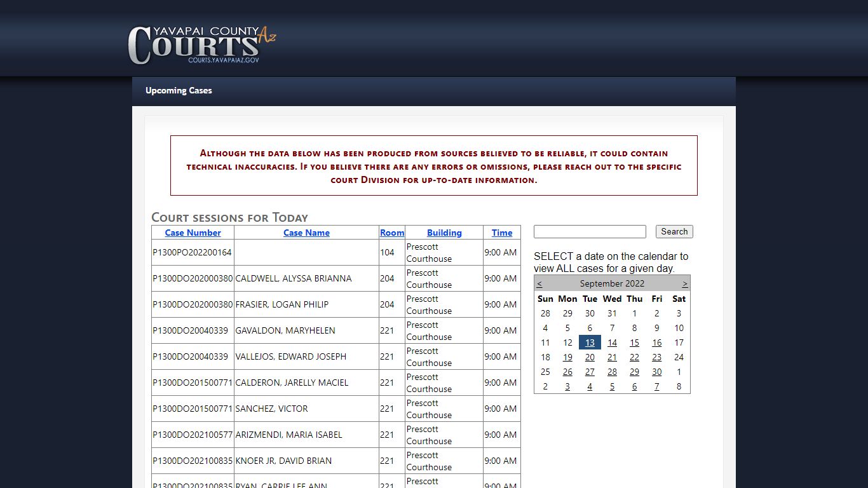Focus the case search text field

point(590,232)
